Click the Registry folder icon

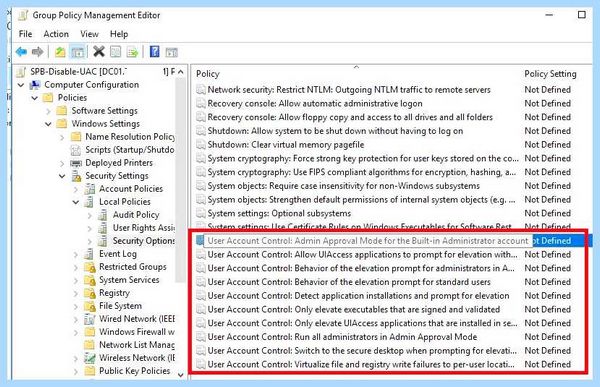[x=90, y=293]
